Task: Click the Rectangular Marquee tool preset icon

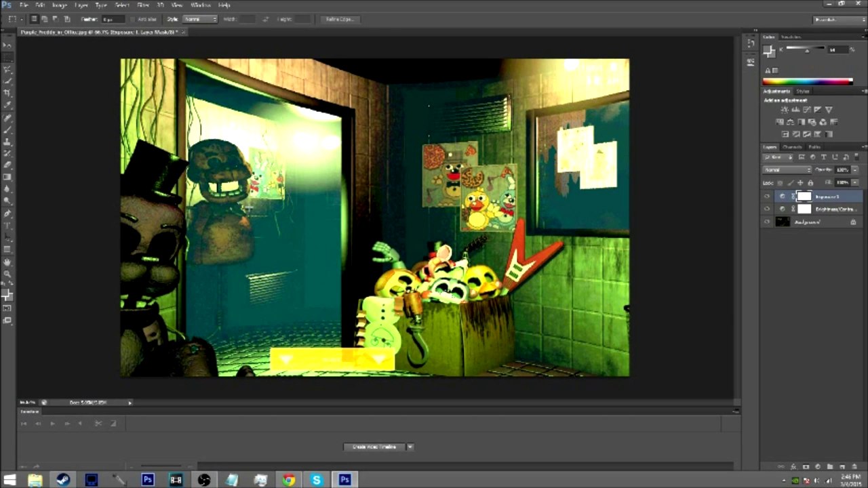Action: 13,19
